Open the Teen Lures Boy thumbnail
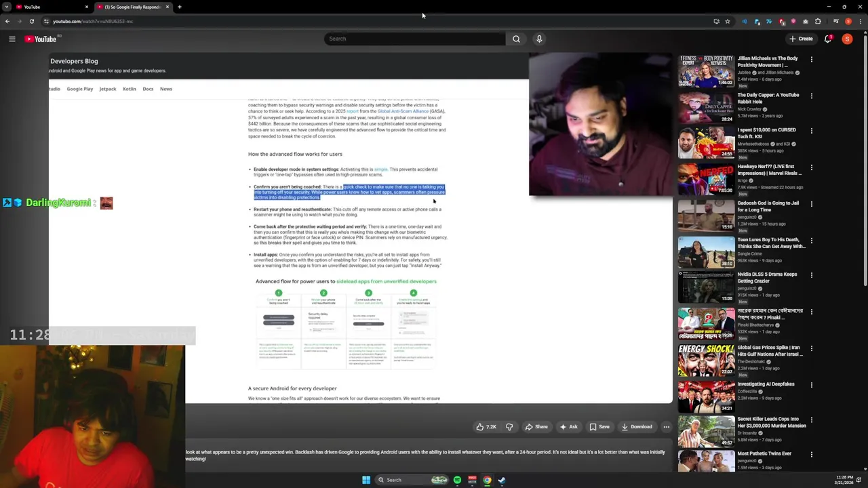Image resolution: width=868 pixels, height=488 pixels. (706, 251)
